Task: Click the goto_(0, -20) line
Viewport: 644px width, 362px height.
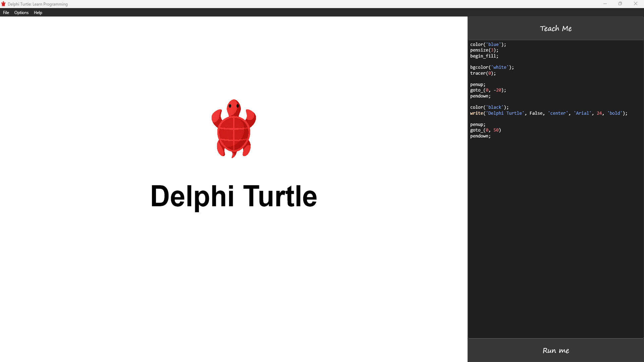Action: coord(488,90)
